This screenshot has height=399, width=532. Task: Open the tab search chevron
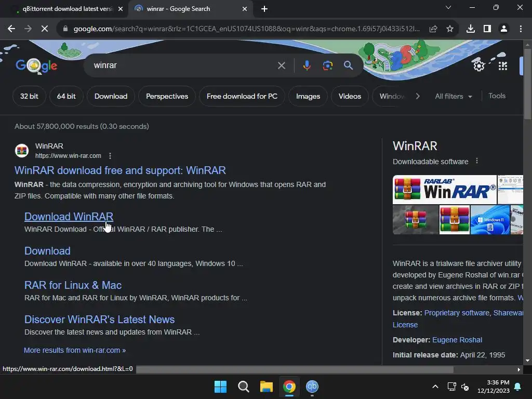click(x=448, y=7)
